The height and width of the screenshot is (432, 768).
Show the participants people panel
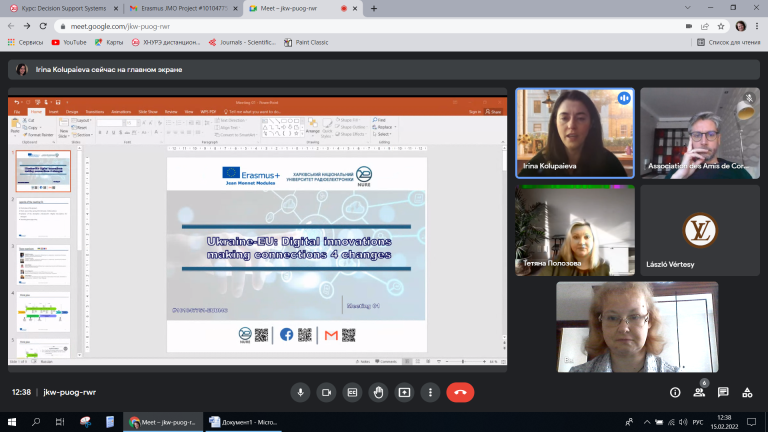coord(699,392)
